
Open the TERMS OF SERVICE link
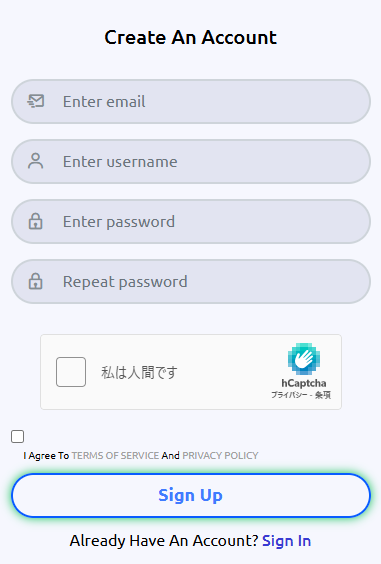tap(115, 455)
